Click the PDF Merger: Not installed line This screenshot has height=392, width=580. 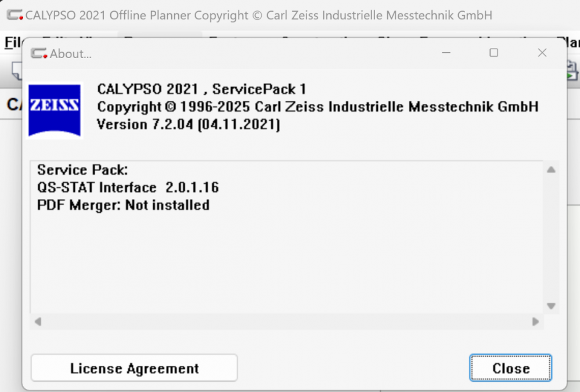pos(123,205)
